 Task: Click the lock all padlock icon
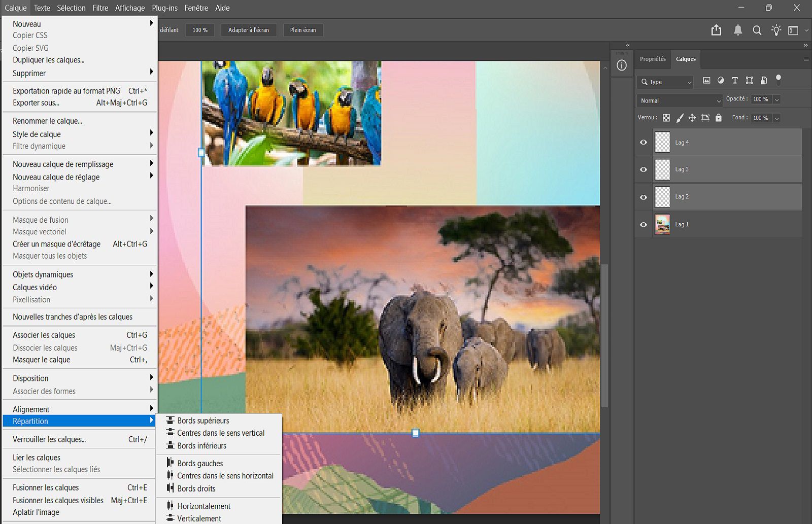coord(718,118)
